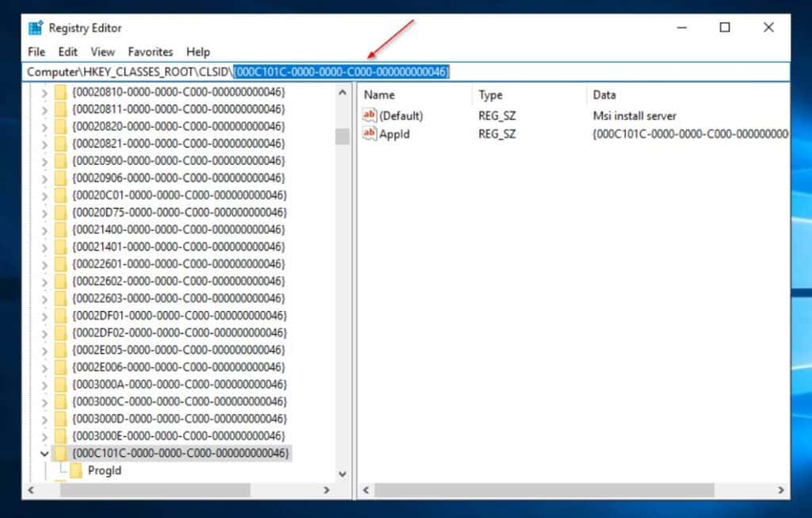Select key {0003000E-0000-0000-C000-000000000046} label

178,436
